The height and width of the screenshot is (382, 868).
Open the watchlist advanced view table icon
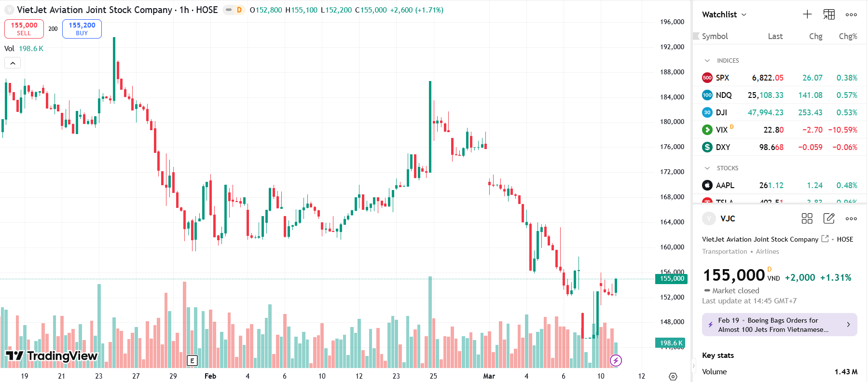coord(829,14)
